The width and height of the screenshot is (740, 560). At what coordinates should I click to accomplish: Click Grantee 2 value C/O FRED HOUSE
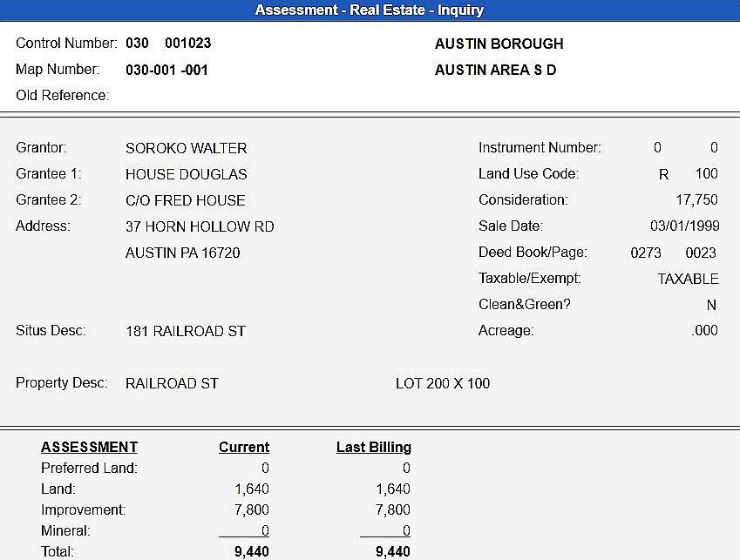185,200
